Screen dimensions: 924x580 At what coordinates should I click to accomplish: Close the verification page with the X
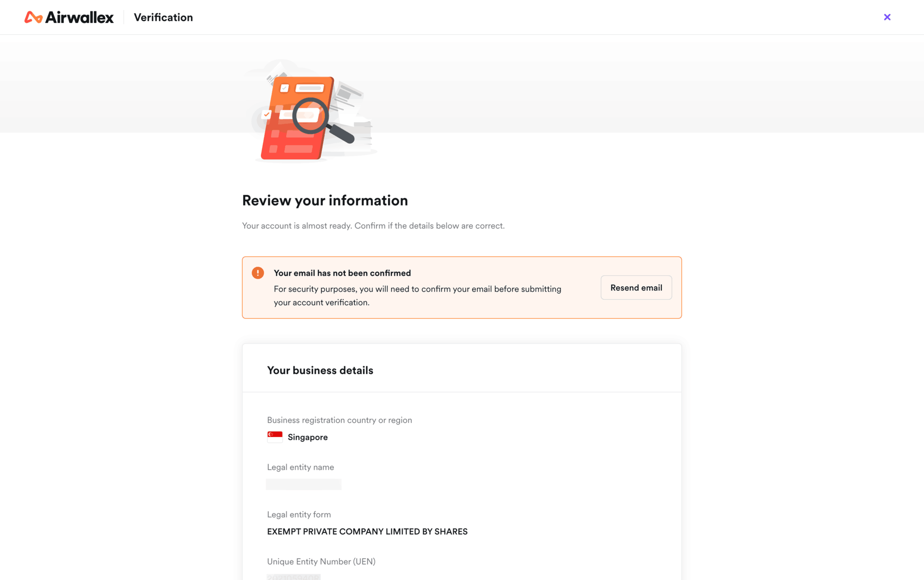(x=887, y=17)
